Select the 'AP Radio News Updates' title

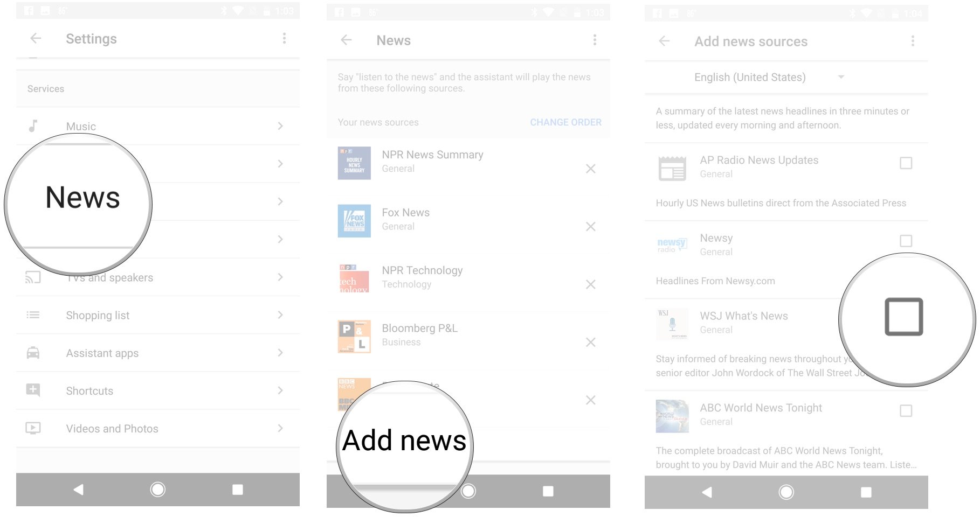759,160
